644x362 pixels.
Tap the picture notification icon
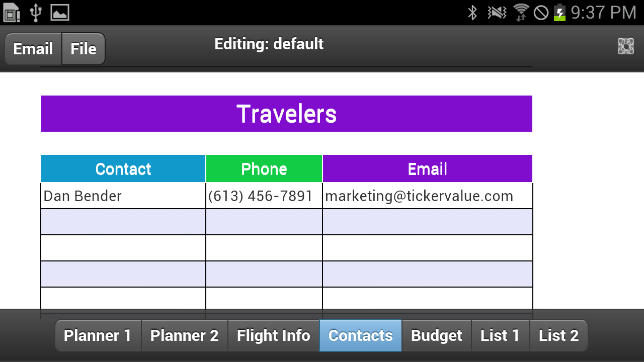coord(60,13)
